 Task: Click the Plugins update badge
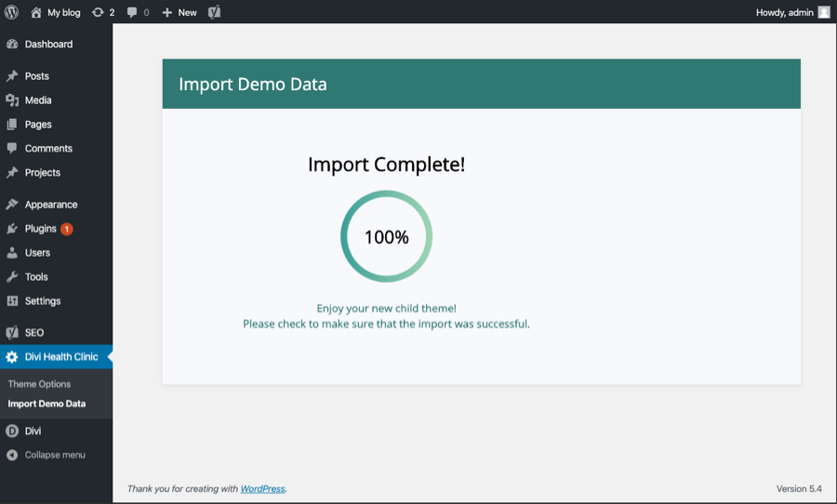67,229
